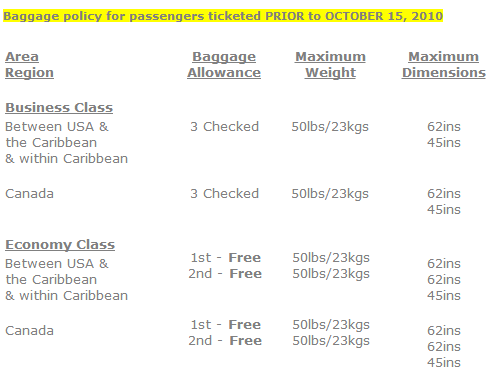Click first 50lbs/23kgs in Economy Caribbean row
492x380 pixels.
point(331,258)
